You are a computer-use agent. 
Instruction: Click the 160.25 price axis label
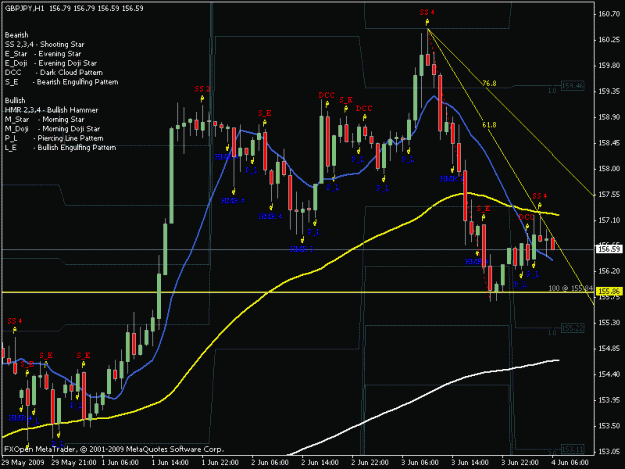click(x=609, y=40)
